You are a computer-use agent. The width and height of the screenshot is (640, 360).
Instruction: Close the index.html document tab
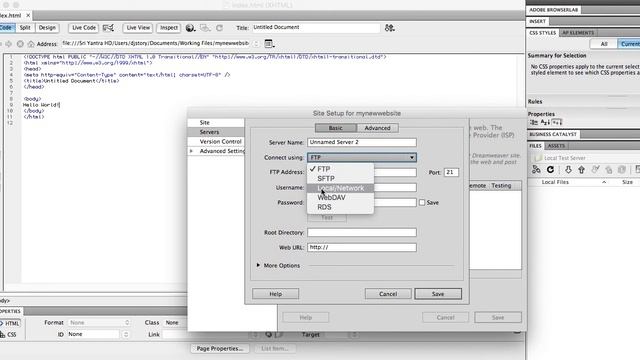(x=28, y=15)
